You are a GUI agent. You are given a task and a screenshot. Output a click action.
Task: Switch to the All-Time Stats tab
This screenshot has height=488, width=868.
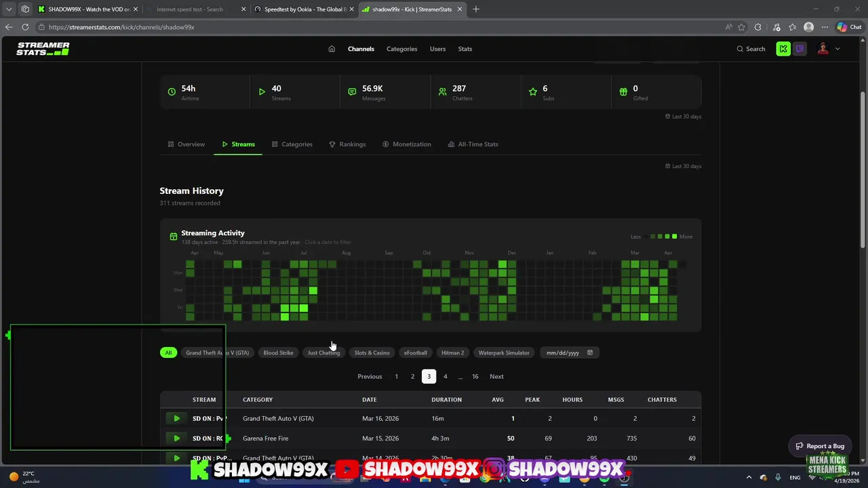(x=473, y=144)
